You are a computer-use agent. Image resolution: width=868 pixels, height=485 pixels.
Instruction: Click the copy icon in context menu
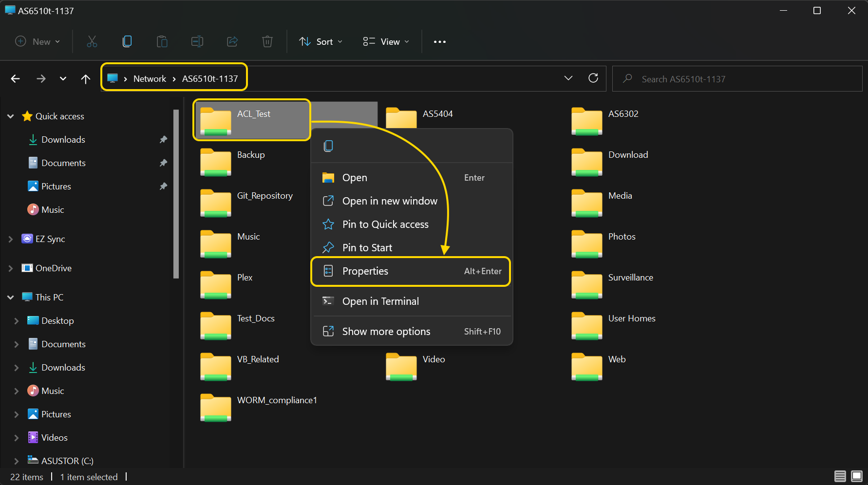tap(329, 146)
